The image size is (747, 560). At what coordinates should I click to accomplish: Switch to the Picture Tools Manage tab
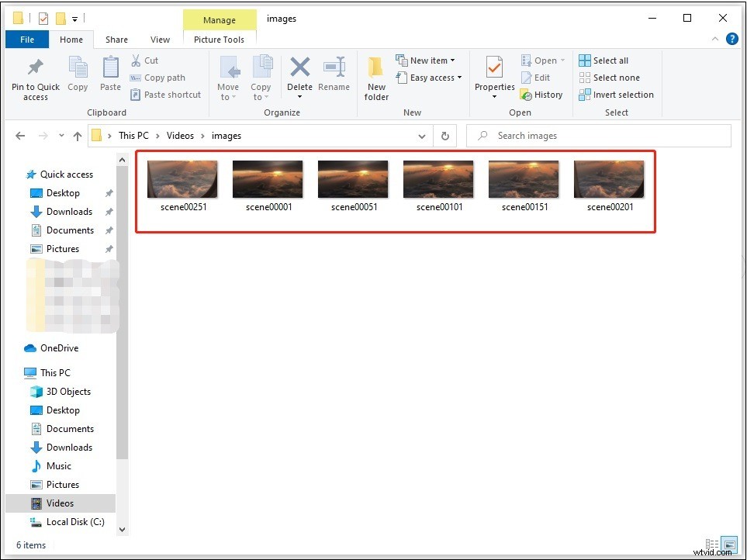[220, 19]
